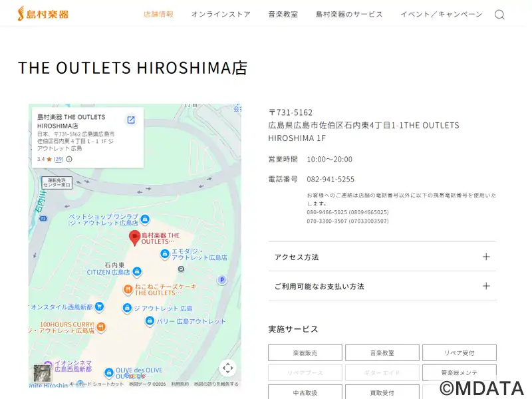Click the 楽器販売 service button
The height and width of the screenshot is (399, 532).
point(305,353)
